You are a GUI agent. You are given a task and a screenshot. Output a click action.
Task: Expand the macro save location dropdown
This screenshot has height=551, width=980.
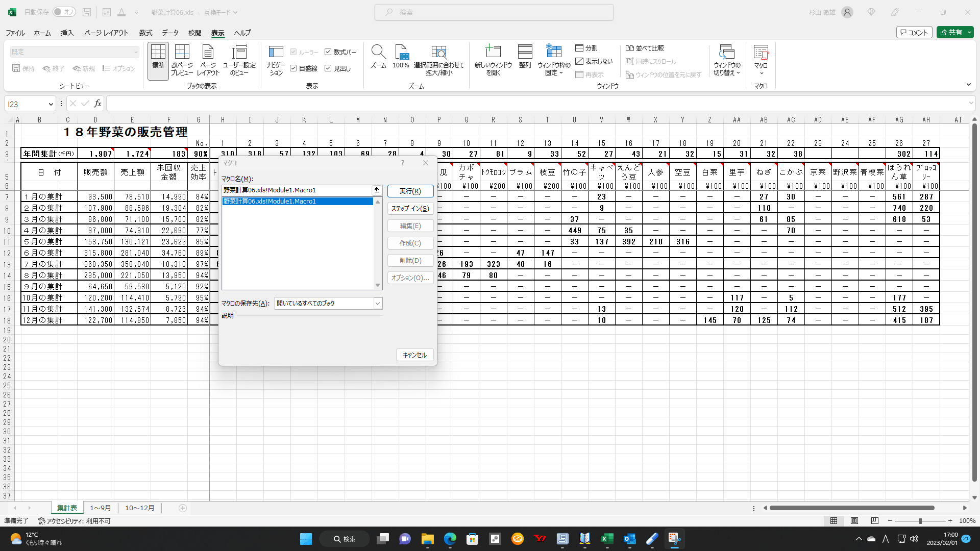pyautogui.click(x=378, y=304)
